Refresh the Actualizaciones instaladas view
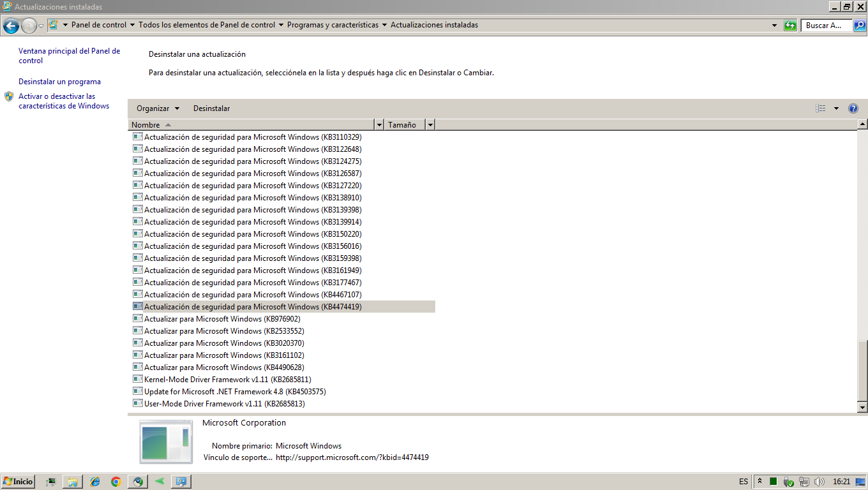The height and width of the screenshot is (490, 868). (x=790, y=26)
